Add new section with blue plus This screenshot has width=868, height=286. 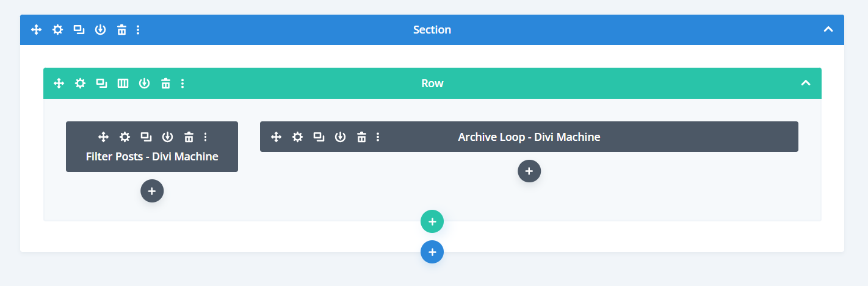[432, 252]
